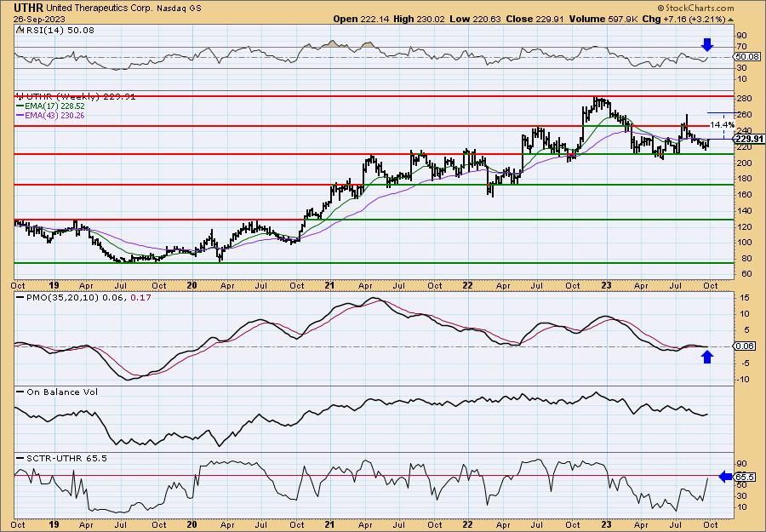Click the 50.08 RSI value tag on right axis

coord(746,57)
